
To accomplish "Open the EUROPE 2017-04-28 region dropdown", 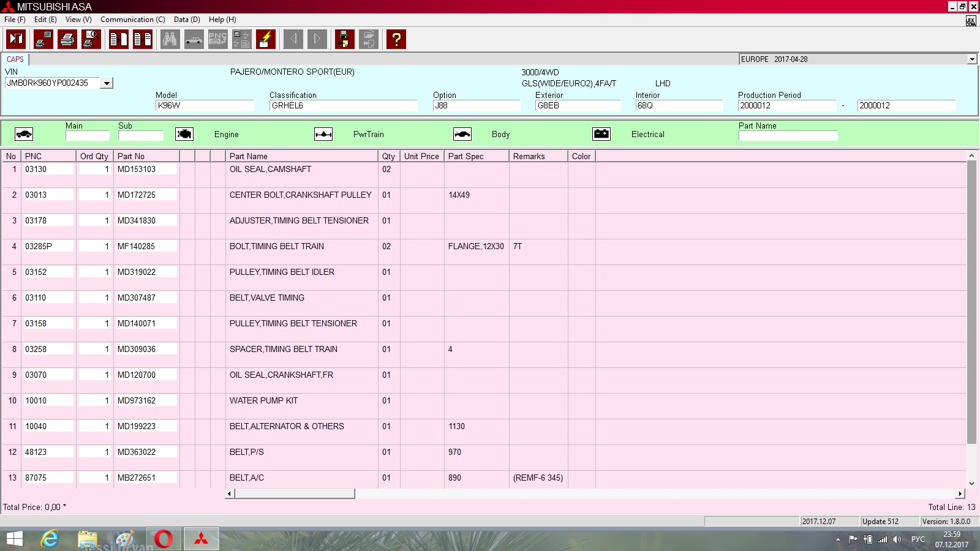I will (971, 59).
